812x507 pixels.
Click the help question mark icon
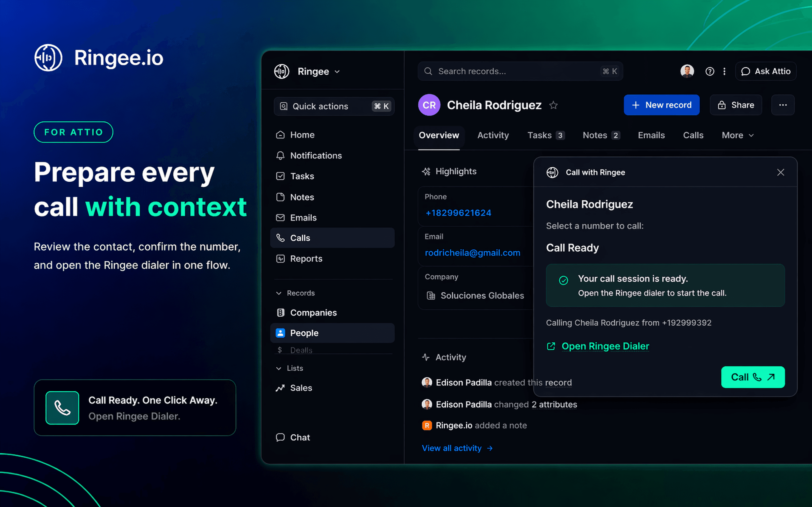(x=709, y=71)
